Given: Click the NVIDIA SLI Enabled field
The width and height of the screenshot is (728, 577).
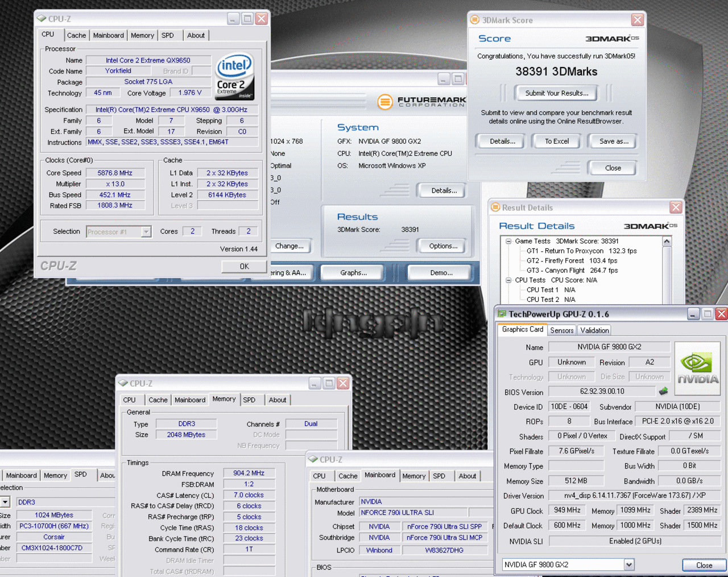Looking at the screenshot, I should pos(635,541).
